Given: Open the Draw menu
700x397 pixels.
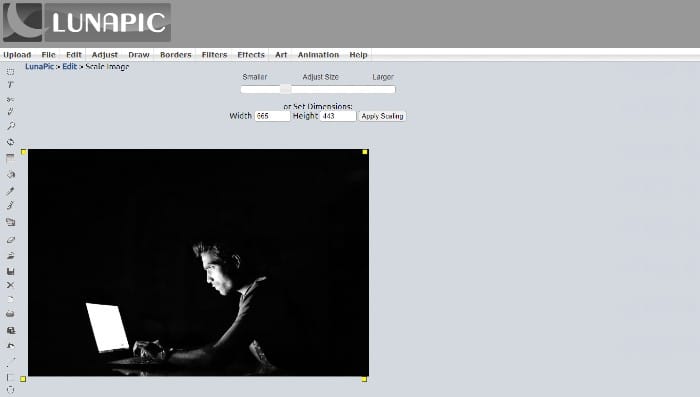Looking at the screenshot, I should click(138, 54).
